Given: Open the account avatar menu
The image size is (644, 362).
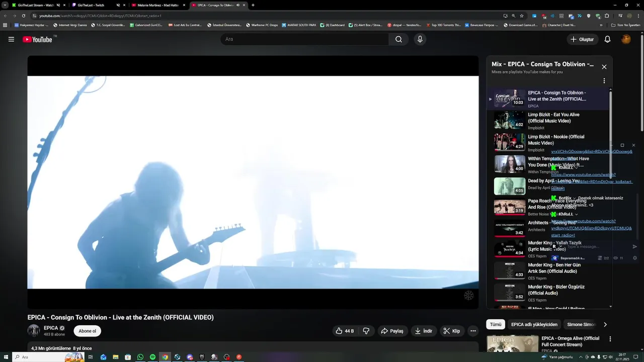Looking at the screenshot, I should 626,39.
